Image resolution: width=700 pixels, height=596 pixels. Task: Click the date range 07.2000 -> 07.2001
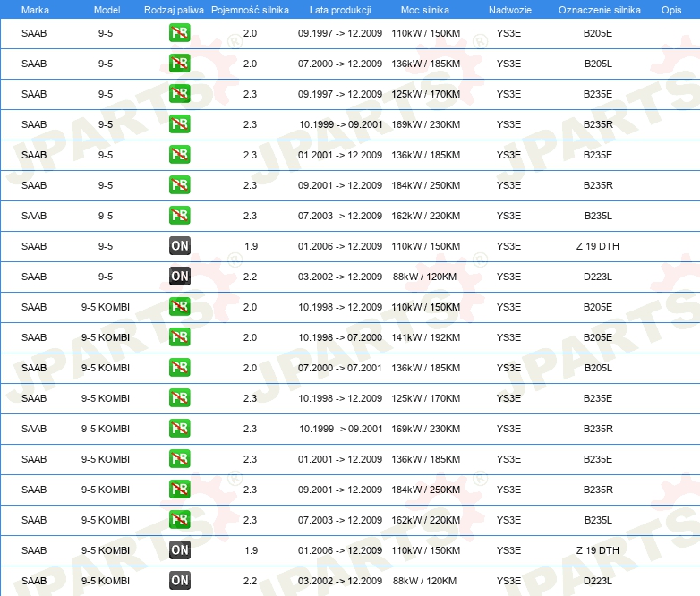[340, 368]
